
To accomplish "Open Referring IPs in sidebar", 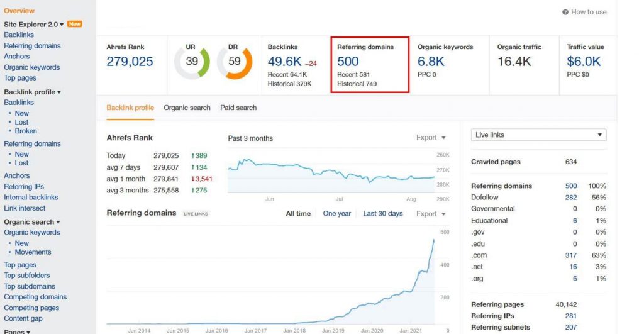I will pyautogui.click(x=24, y=187).
